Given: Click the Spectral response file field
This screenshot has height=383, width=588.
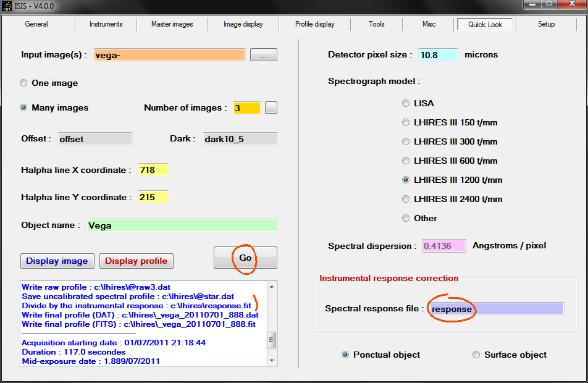Looking at the screenshot, I should point(496,309).
